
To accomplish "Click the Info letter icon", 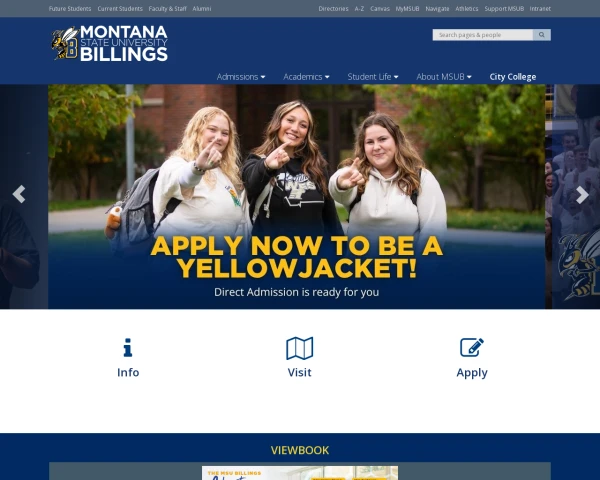I will [x=128, y=348].
